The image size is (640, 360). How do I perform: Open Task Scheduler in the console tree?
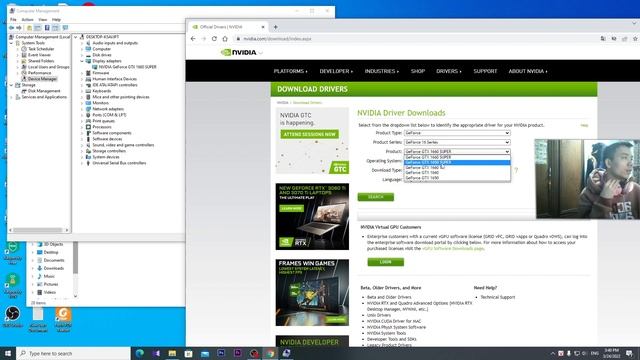coord(41,49)
